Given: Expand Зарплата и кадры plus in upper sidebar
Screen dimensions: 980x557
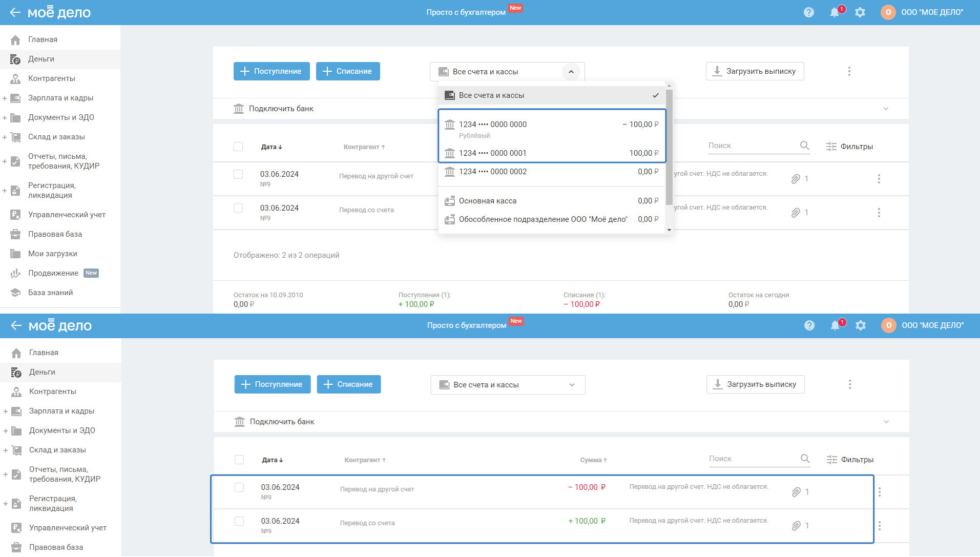Looking at the screenshot, I should click(5, 98).
